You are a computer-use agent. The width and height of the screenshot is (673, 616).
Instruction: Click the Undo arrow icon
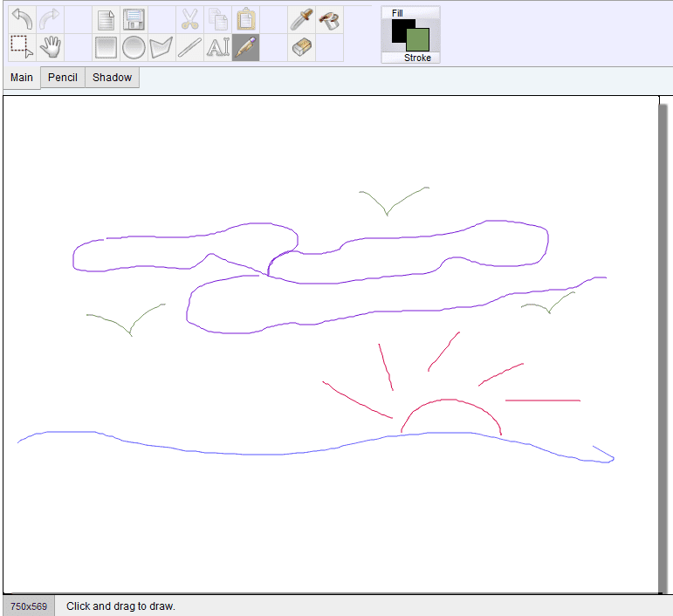tap(22, 19)
